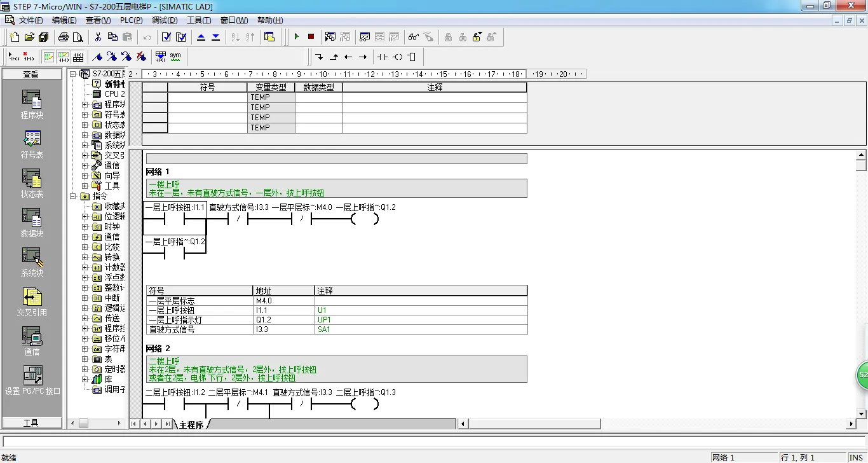Expand the 转换 instruction folder
The image size is (868, 463).
coord(85,257)
